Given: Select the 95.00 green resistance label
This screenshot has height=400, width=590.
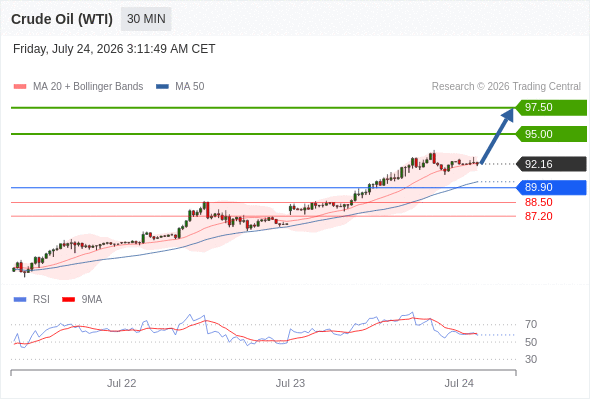Looking at the screenshot, I should click(x=551, y=134).
